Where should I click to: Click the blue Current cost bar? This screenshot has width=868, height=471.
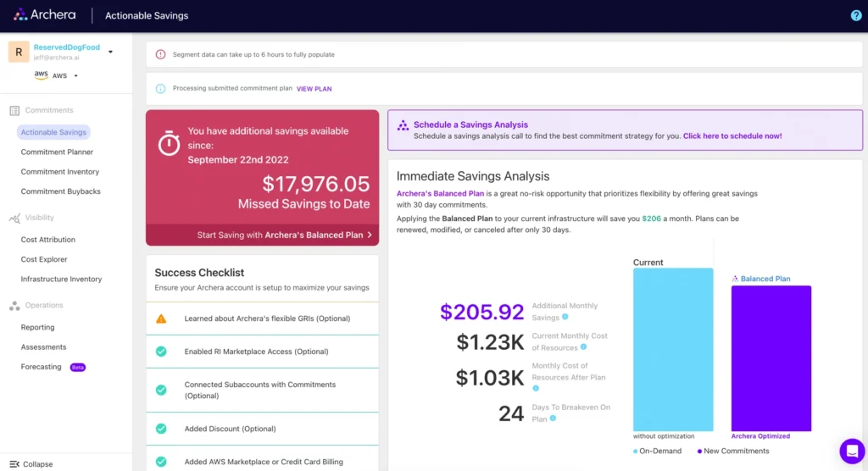pyautogui.click(x=673, y=349)
